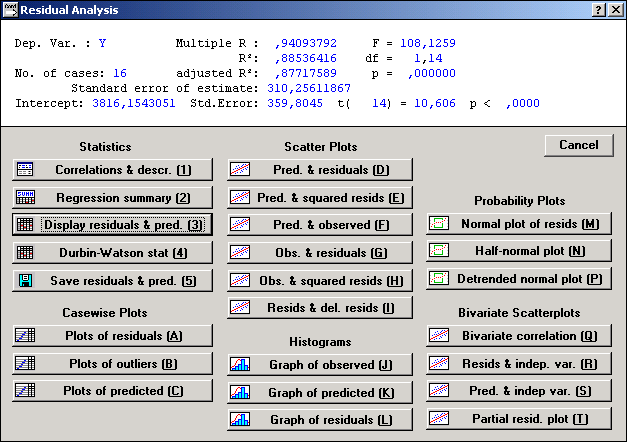Screen dimensions: 627x442
Task: Click the Statistics section heading
Action: (x=105, y=147)
